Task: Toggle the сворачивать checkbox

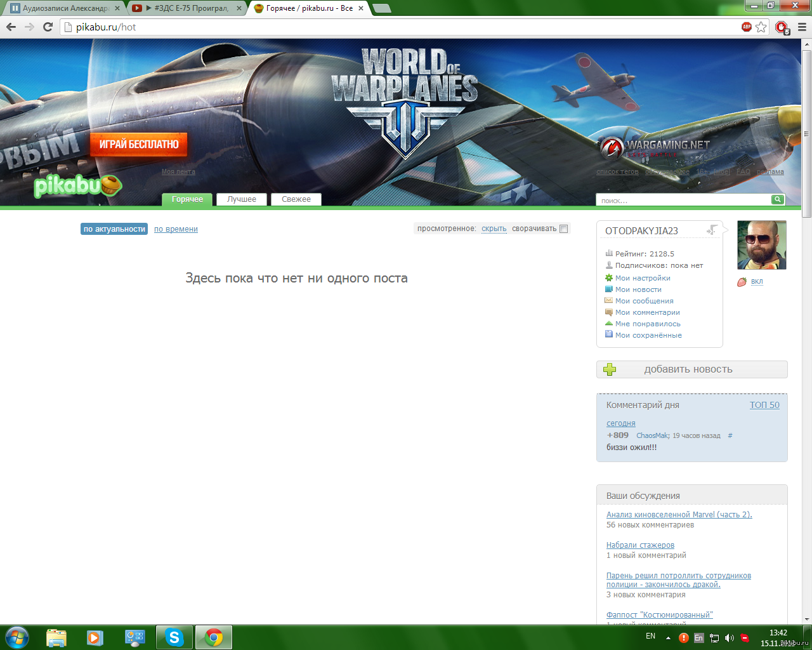Action: pyautogui.click(x=563, y=229)
